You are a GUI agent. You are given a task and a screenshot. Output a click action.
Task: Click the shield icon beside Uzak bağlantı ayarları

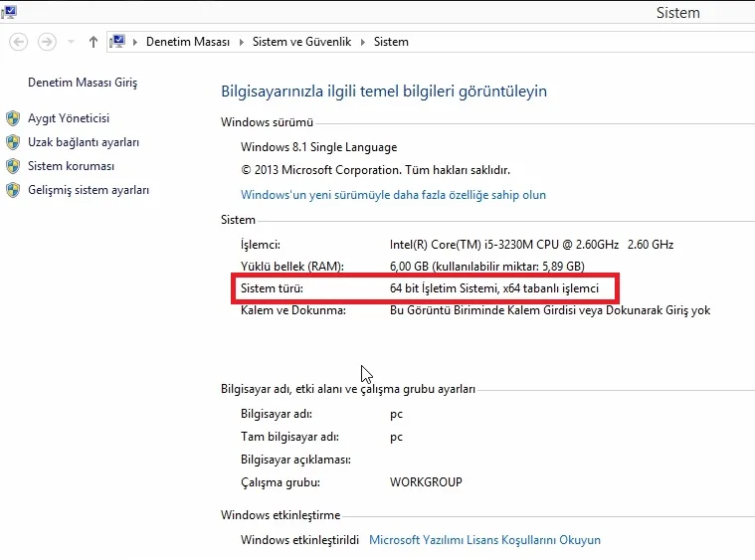13,142
